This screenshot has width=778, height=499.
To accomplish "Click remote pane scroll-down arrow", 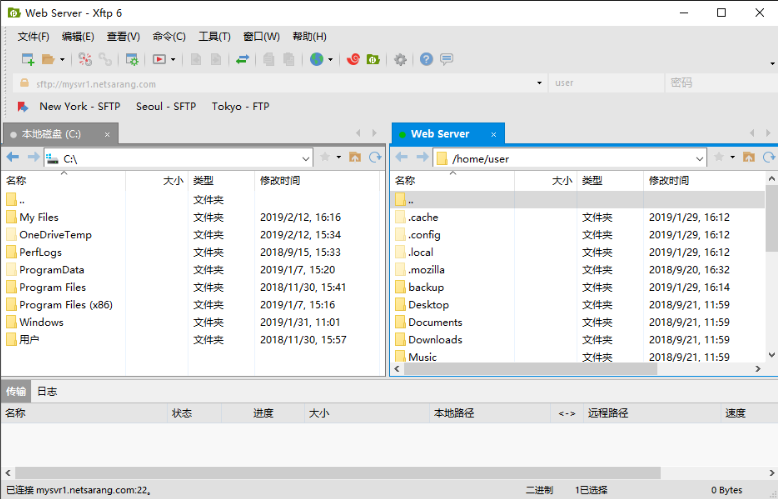I will point(772,355).
